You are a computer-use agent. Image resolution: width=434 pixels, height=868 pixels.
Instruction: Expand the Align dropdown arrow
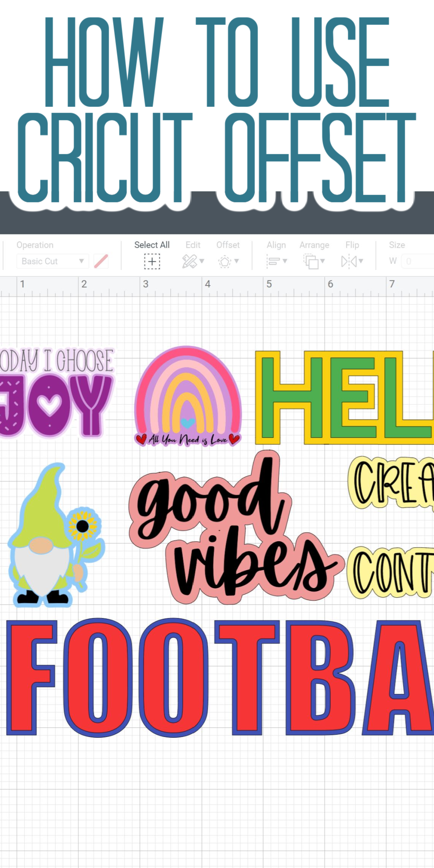285,261
